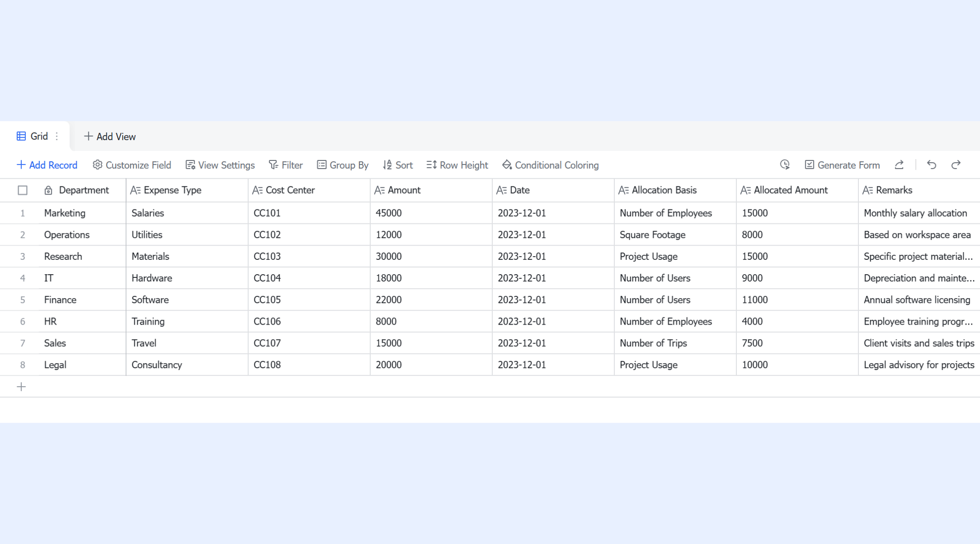Click Based on workspace area remark
Image resolution: width=980 pixels, height=544 pixels.
tap(919, 235)
